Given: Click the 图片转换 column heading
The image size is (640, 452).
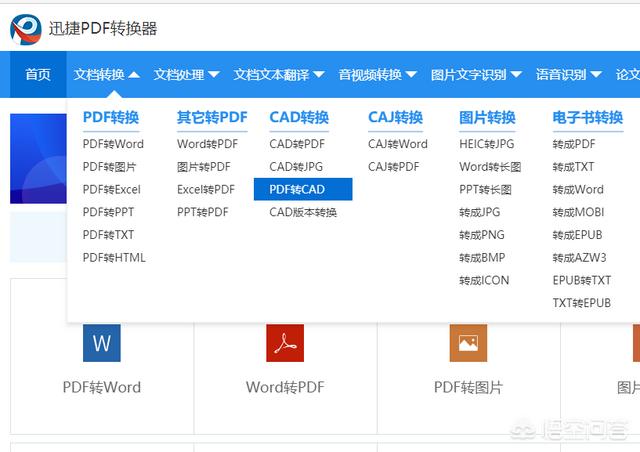Looking at the screenshot, I should click(x=487, y=118).
